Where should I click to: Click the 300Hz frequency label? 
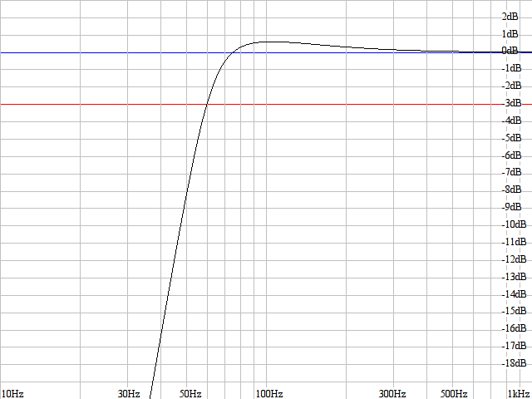(x=392, y=394)
